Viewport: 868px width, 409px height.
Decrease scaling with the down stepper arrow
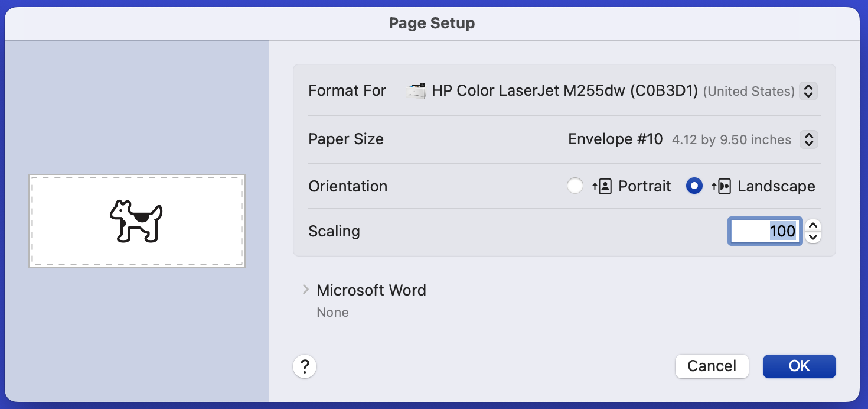click(813, 237)
